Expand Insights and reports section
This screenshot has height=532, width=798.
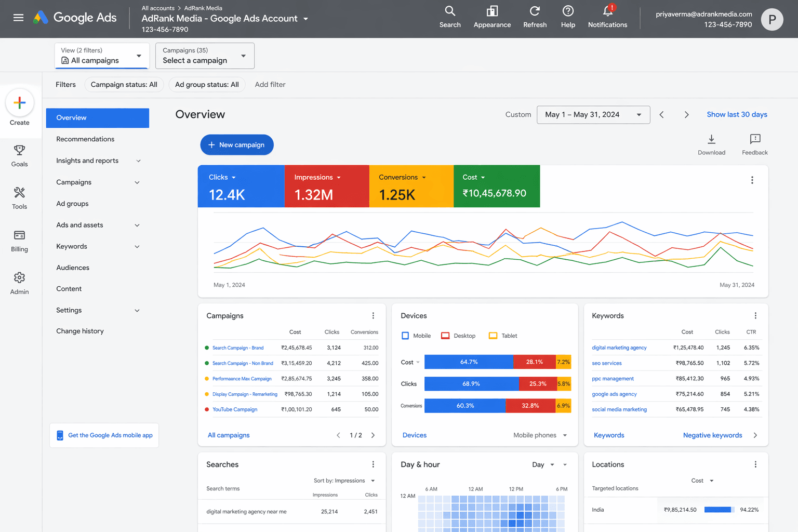pyautogui.click(x=138, y=161)
